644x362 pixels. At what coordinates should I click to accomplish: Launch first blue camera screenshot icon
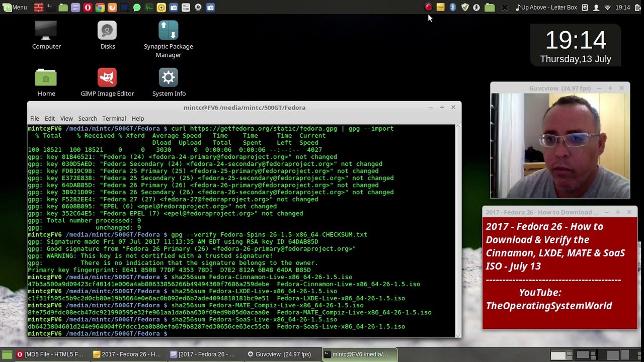(x=174, y=7)
